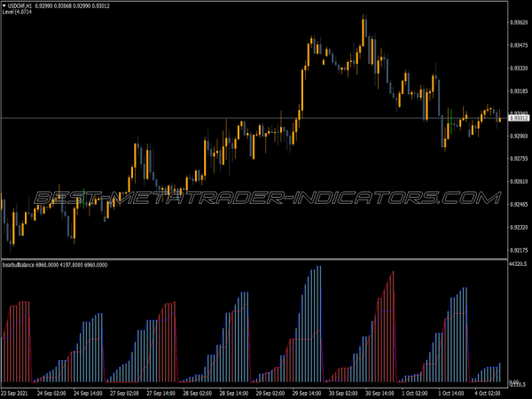Image resolution: width=532 pixels, height=399 pixels.
Task: Click the 0.92320 price axis label
Action: point(519,227)
